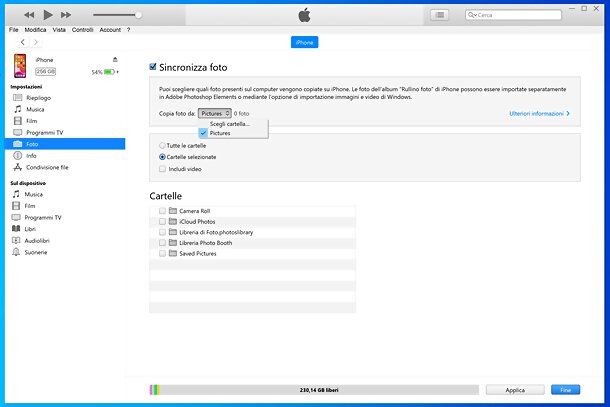Image resolution: width=610 pixels, height=407 pixels.
Task: Select Musica under Impostazioni
Action: coord(35,109)
